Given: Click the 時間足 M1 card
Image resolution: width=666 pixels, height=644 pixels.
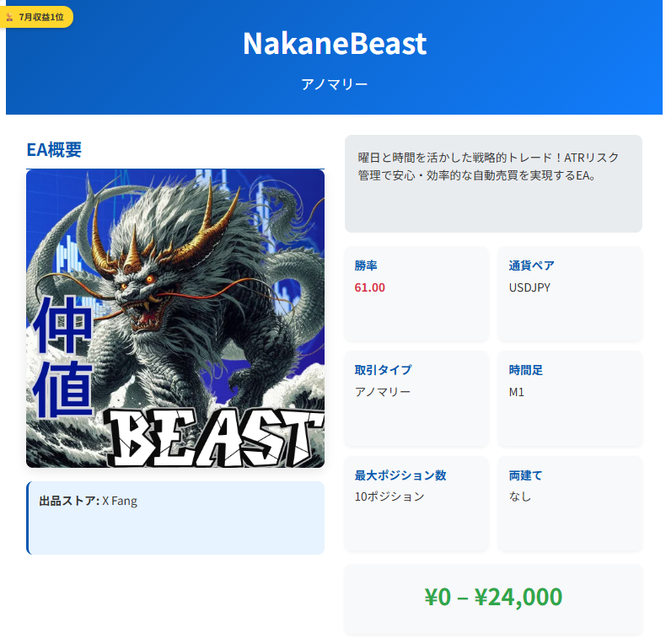Looking at the screenshot, I should [570, 399].
